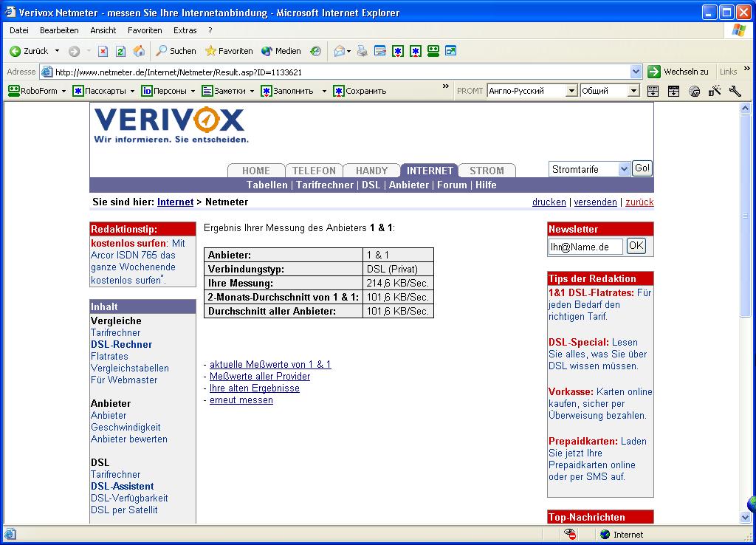756x545 pixels.
Task: Click the Wechseln zu green arrow button
Action: coord(654,72)
